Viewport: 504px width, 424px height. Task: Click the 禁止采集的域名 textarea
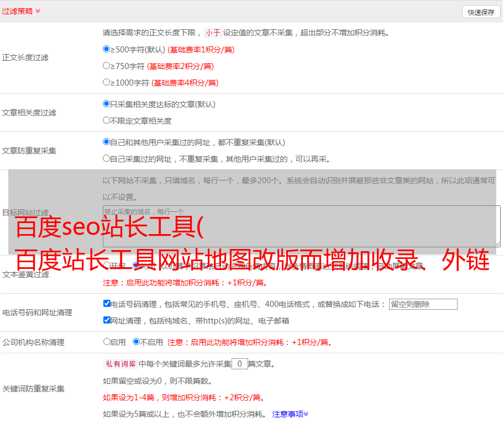[x=301, y=226]
